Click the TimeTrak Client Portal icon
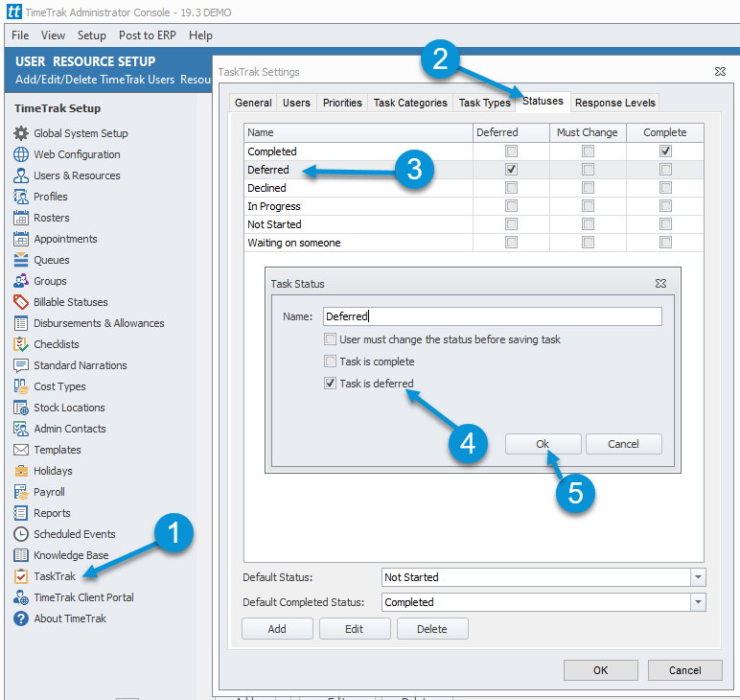Image resolution: width=740 pixels, height=700 pixels. [21, 597]
